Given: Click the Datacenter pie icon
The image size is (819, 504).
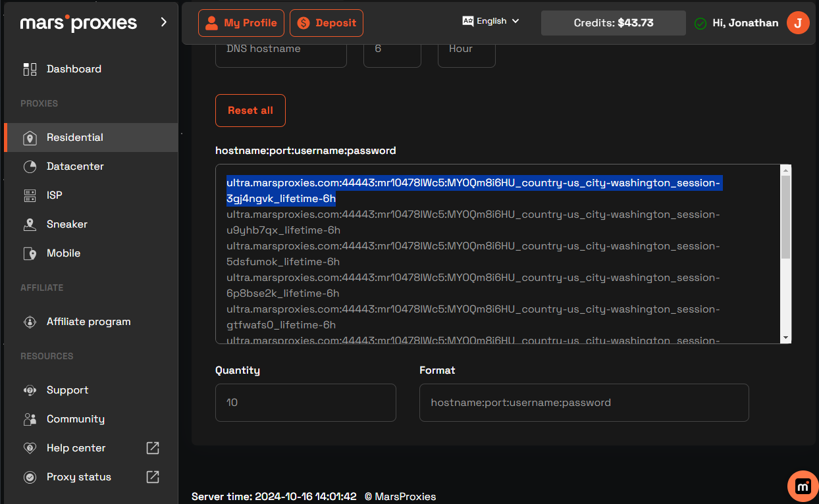Looking at the screenshot, I should pos(30,166).
